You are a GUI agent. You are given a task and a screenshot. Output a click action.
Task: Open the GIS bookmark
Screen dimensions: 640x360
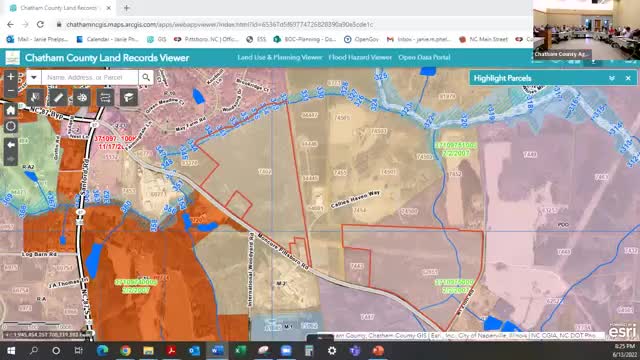[156, 39]
